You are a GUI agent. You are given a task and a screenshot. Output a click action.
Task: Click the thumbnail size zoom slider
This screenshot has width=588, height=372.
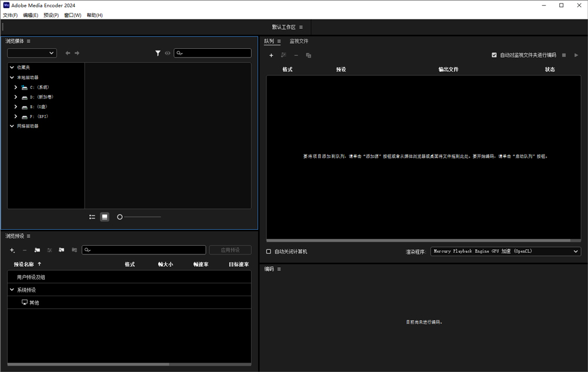pos(139,217)
